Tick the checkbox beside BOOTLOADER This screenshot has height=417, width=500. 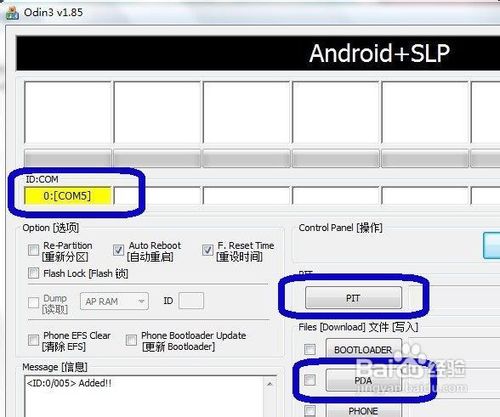coord(310,349)
